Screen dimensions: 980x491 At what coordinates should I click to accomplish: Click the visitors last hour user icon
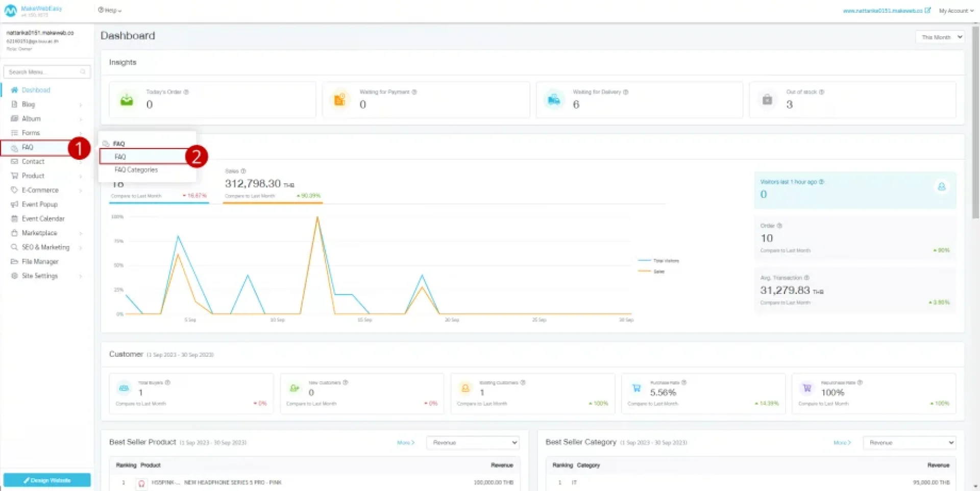click(941, 187)
